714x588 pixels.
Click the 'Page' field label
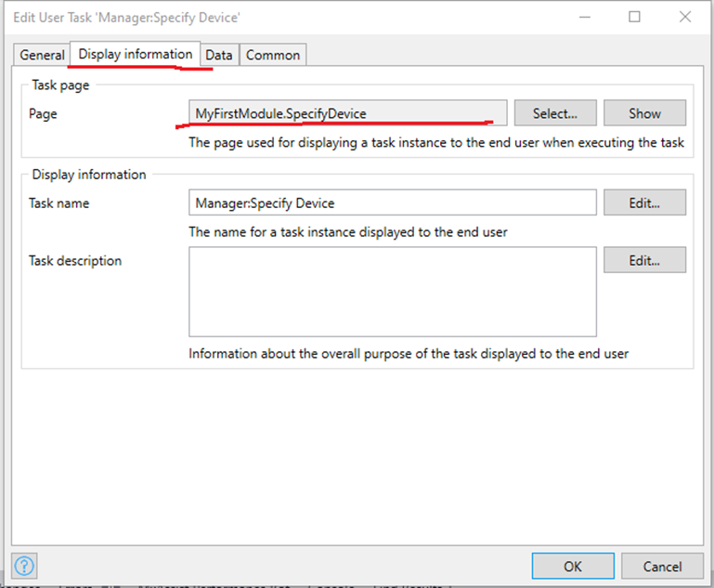click(x=43, y=113)
